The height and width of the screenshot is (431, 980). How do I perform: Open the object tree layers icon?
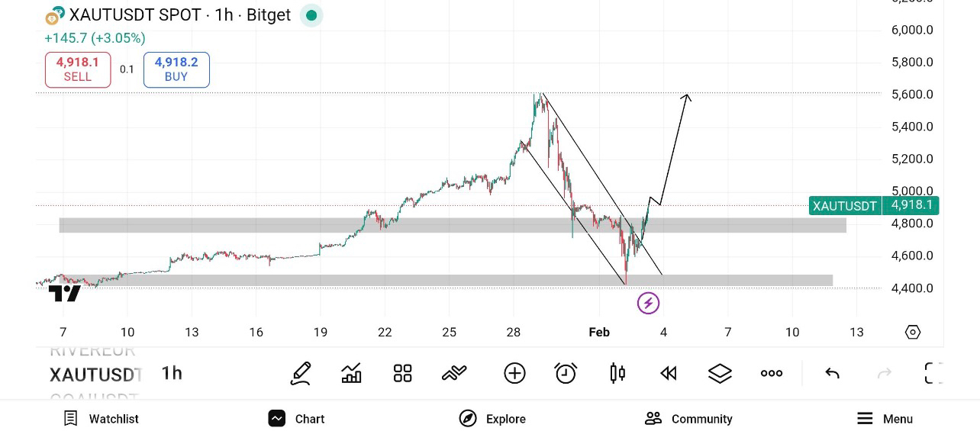[x=720, y=373]
